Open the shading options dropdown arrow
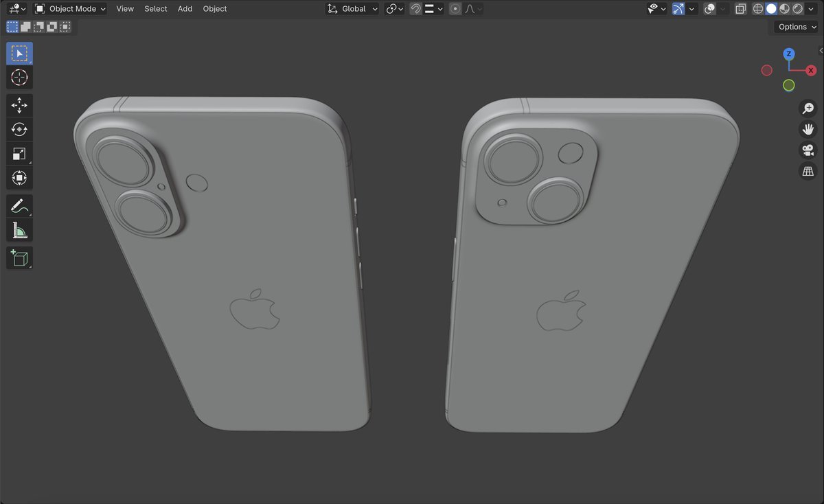This screenshot has width=824, height=504. [x=812, y=9]
